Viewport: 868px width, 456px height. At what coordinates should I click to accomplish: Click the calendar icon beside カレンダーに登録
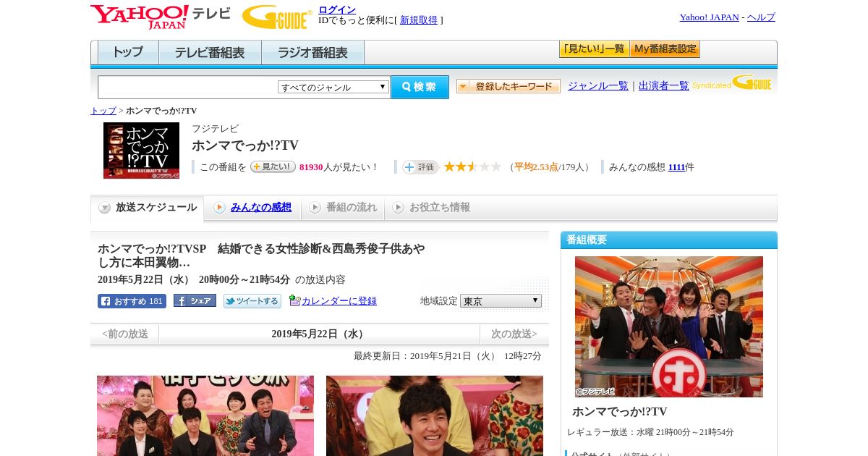click(x=294, y=300)
